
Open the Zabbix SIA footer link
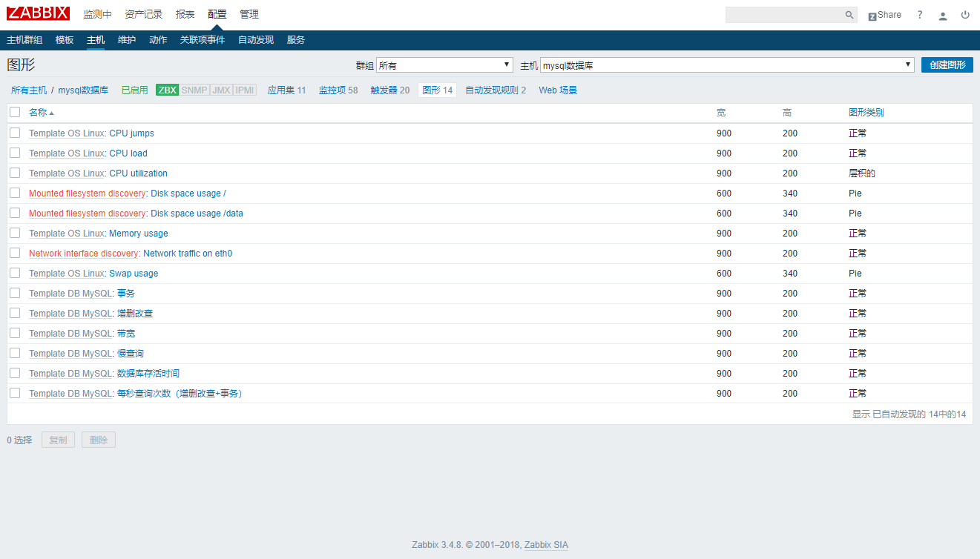click(x=546, y=545)
